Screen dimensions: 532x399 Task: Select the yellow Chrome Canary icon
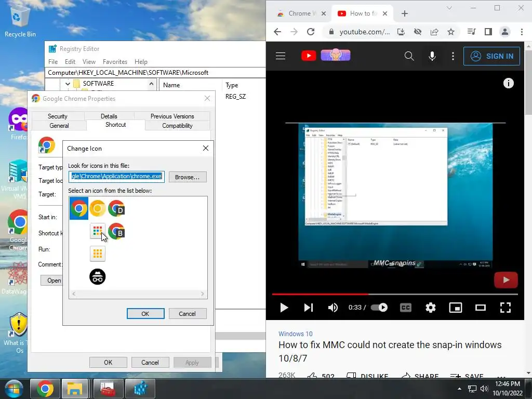pyautogui.click(x=97, y=208)
